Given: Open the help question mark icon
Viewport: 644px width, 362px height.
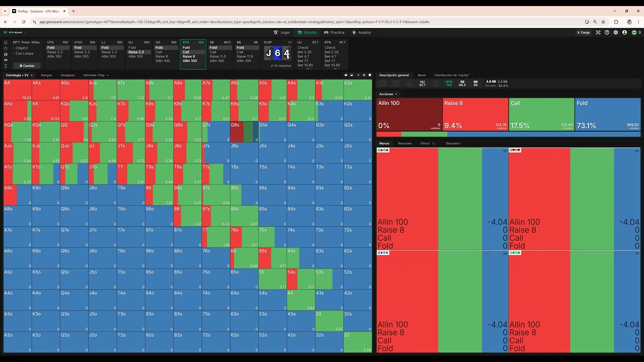Looking at the screenshot, I should 607,32.
